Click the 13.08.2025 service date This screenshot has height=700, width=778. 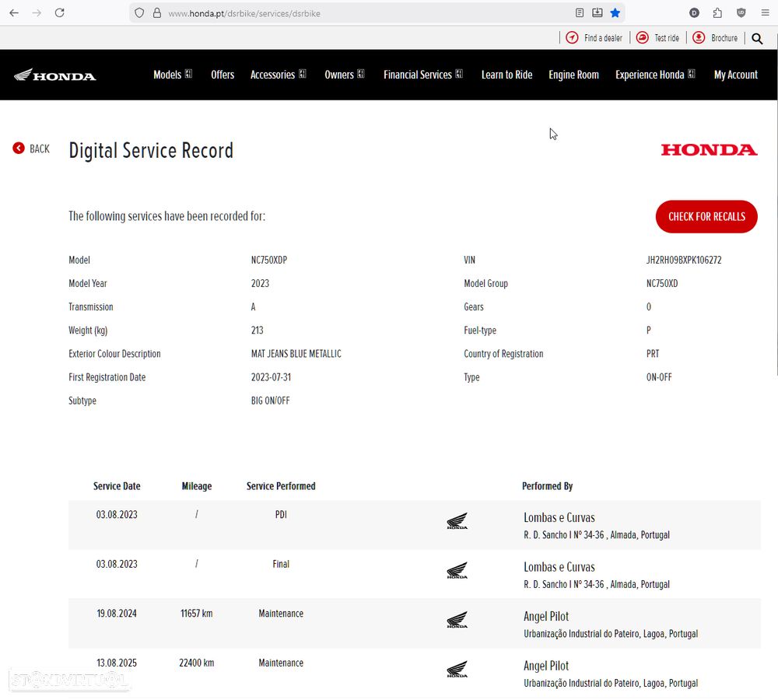tap(117, 663)
